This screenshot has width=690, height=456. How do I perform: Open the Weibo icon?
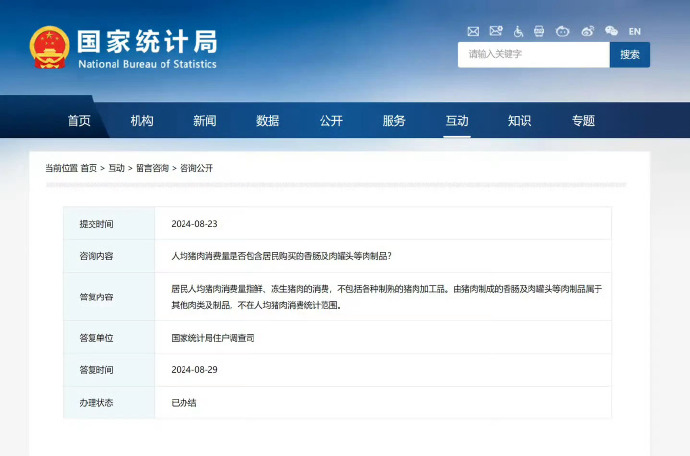point(587,31)
